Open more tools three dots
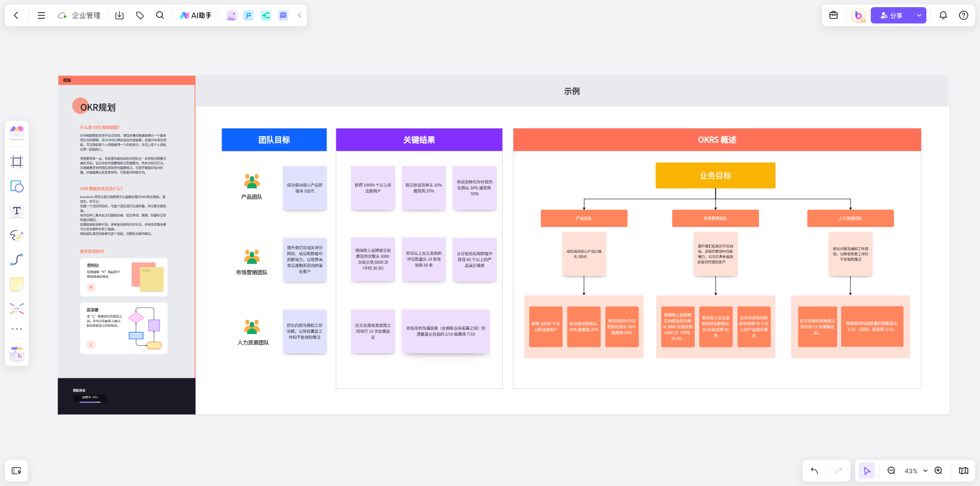Screen dimensions: 980x486 [x=17, y=329]
